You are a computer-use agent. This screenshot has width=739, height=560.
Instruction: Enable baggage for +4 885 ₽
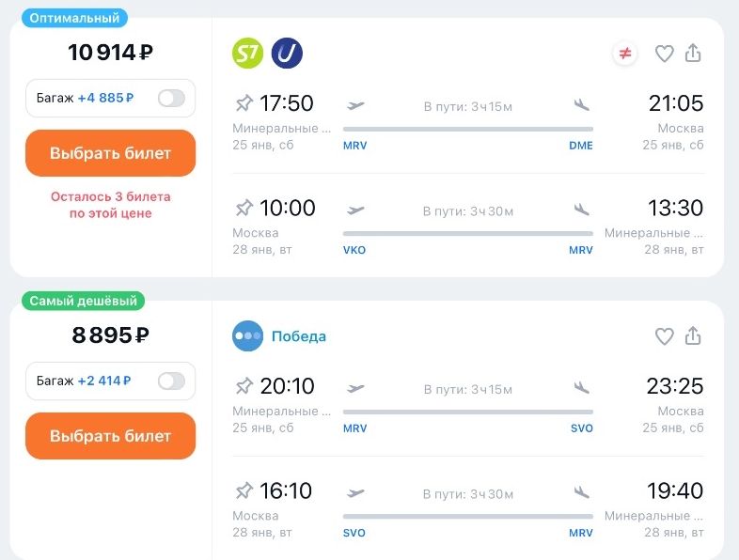coord(171,98)
